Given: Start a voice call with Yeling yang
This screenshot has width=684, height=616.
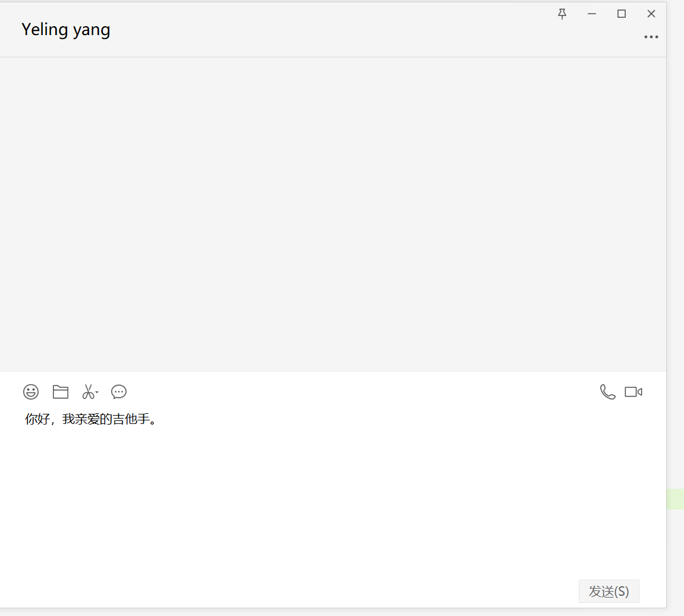Looking at the screenshot, I should [607, 392].
